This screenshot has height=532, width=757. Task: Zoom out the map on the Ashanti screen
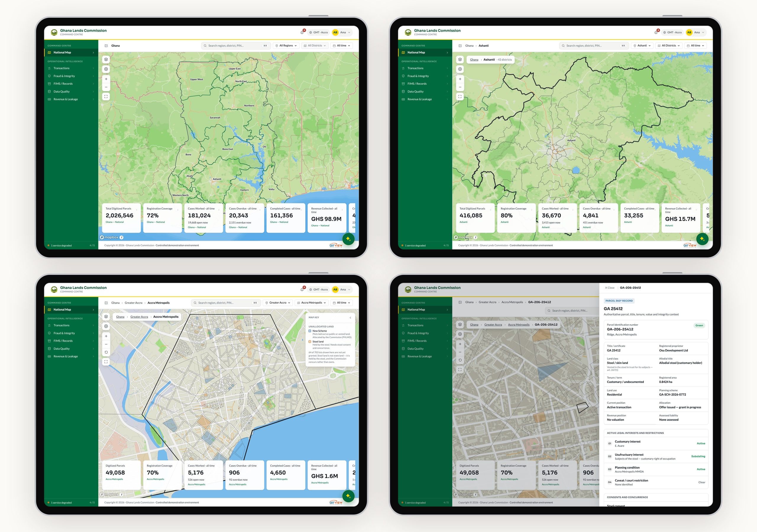click(x=460, y=87)
